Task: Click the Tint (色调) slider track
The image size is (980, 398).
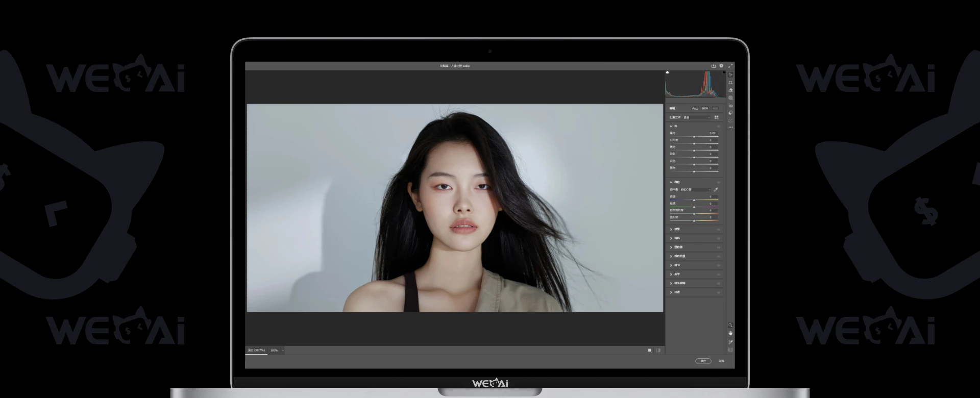Action: click(694, 207)
